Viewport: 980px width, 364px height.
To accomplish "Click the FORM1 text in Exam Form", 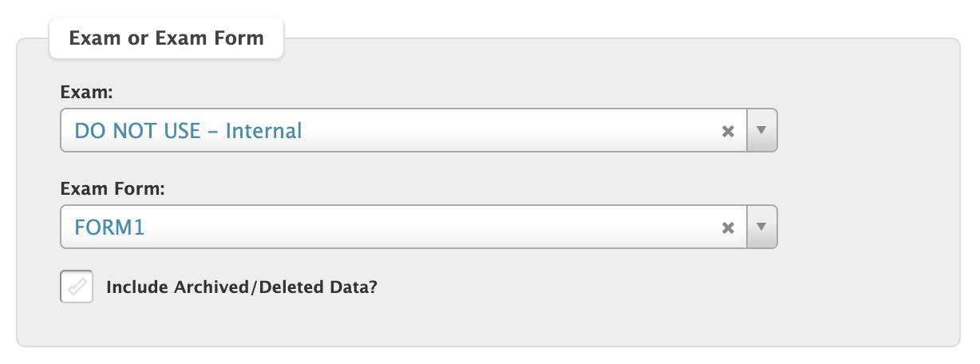I will (x=110, y=227).
